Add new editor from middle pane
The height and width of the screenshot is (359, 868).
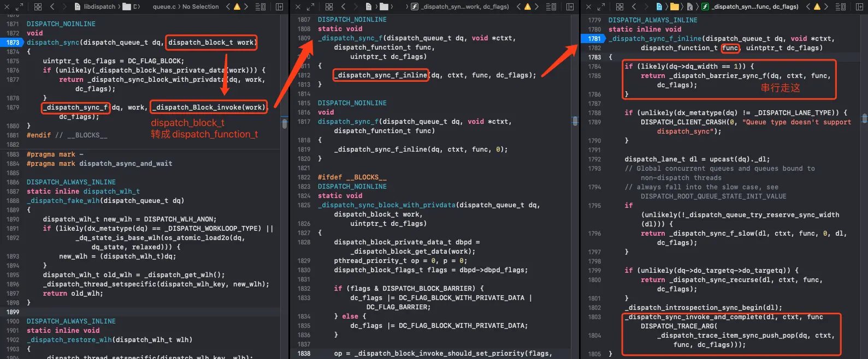point(570,7)
